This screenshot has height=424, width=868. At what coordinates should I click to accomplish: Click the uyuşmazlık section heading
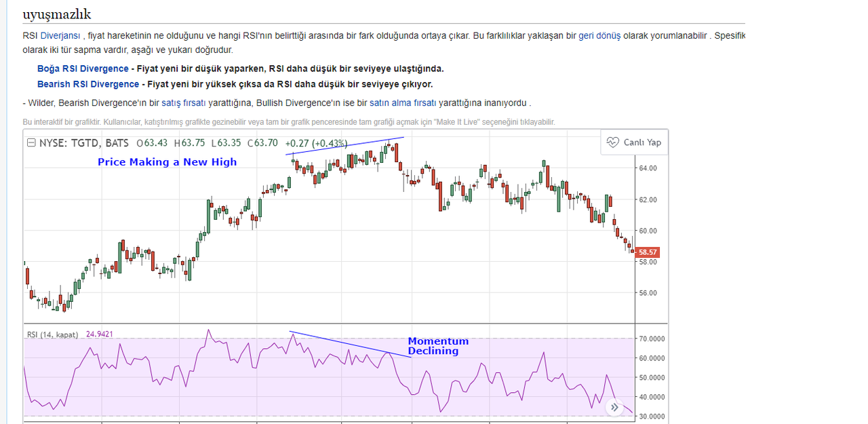click(x=57, y=14)
